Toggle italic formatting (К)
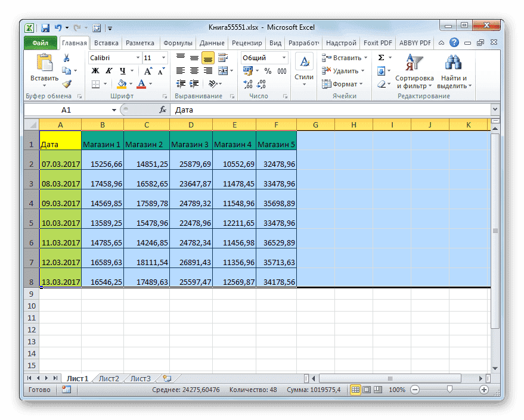This screenshot has height=420, width=524. [109, 70]
